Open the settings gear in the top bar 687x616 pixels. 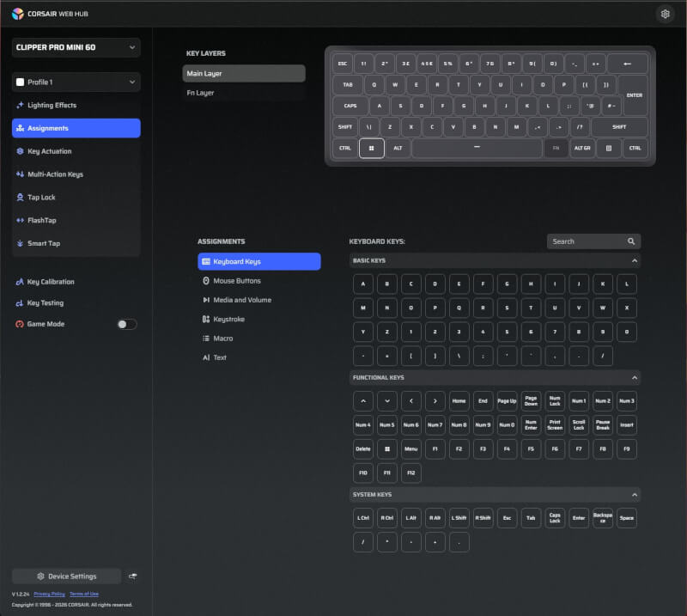pyautogui.click(x=665, y=14)
